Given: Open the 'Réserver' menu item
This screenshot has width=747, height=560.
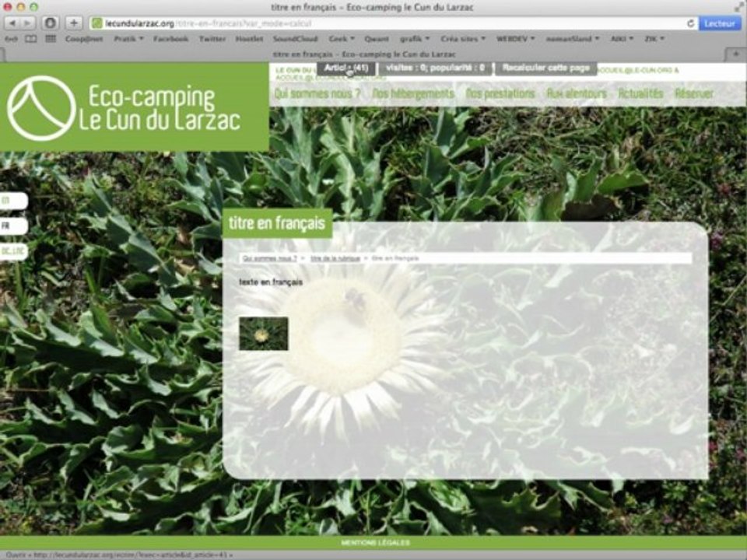Looking at the screenshot, I should 694,94.
